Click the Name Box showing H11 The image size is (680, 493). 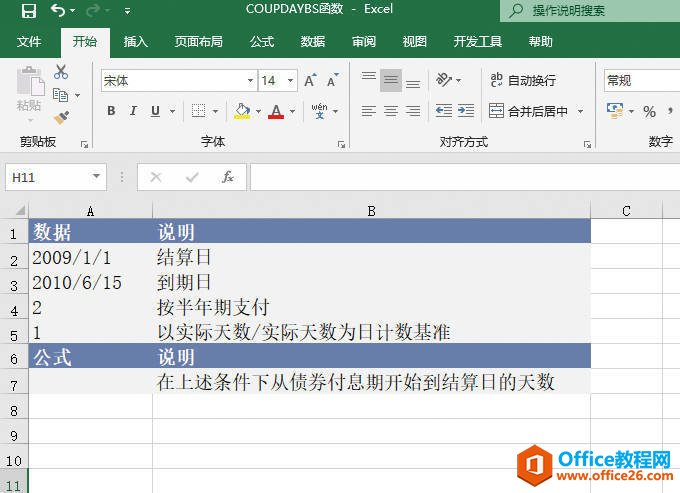(x=48, y=177)
